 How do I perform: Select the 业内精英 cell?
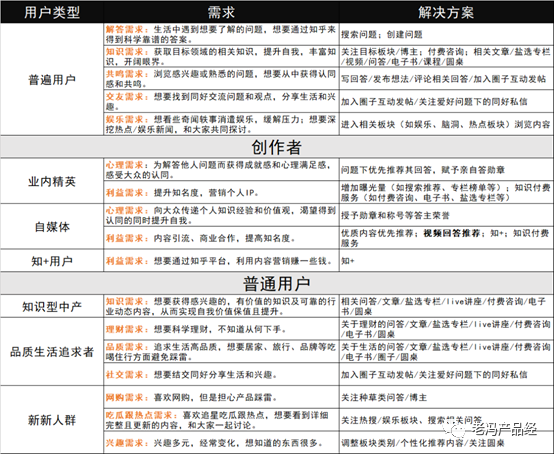pos(52,181)
